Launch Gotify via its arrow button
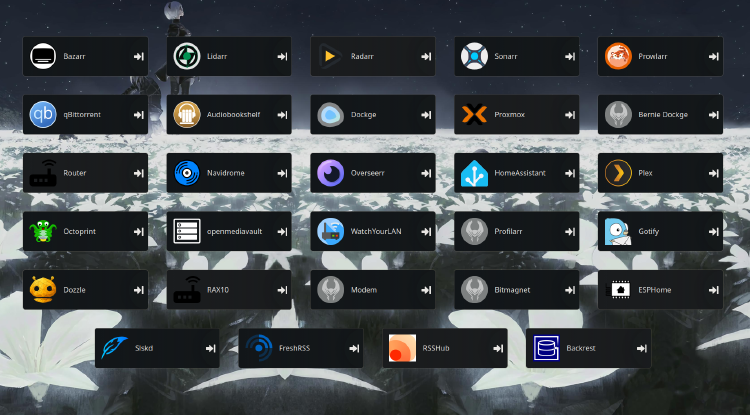The width and height of the screenshot is (750, 415). click(714, 231)
